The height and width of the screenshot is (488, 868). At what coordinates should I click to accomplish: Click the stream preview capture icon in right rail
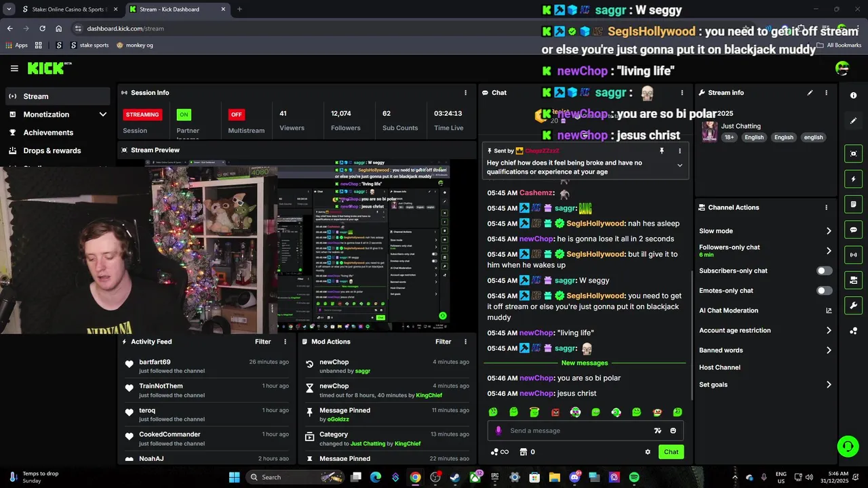[x=853, y=154]
